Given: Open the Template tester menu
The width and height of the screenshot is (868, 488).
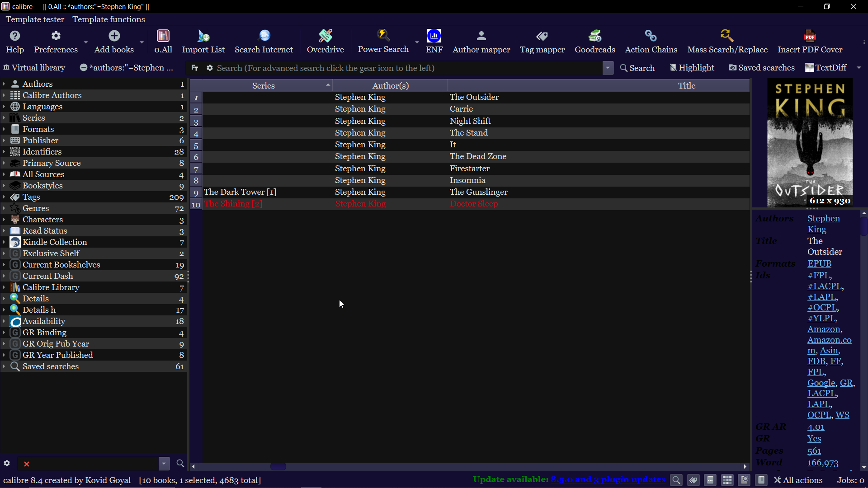Looking at the screenshot, I should [x=35, y=19].
